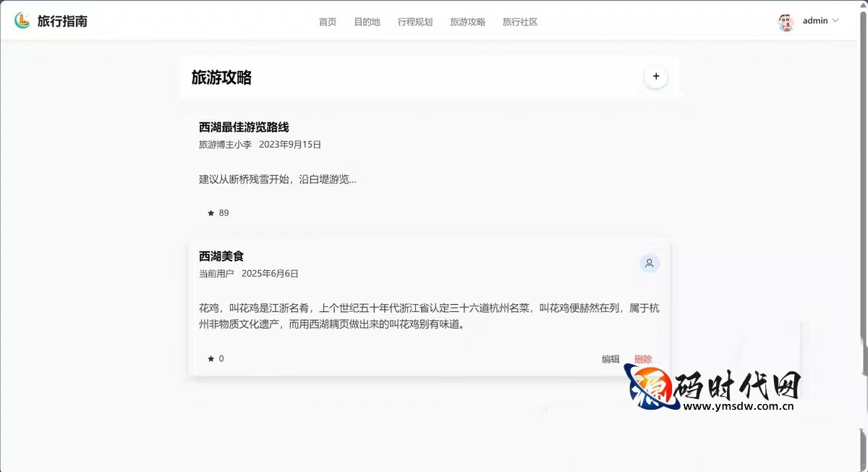Click 删除 to delete the 西湖美食 guide

pos(642,358)
